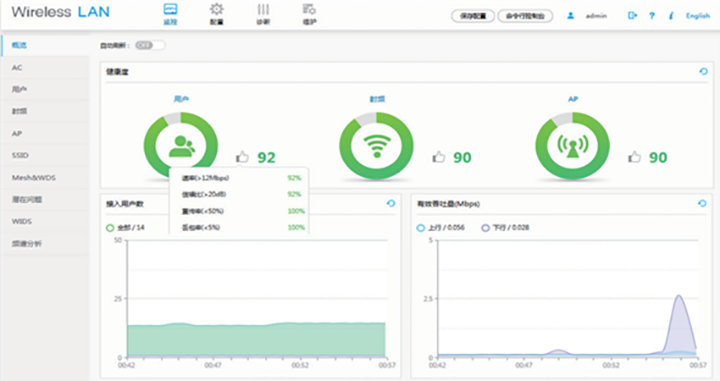This screenshot has width=720, height=381.
Task: Click the Wireless LAN logo
Action: [61, 12]
